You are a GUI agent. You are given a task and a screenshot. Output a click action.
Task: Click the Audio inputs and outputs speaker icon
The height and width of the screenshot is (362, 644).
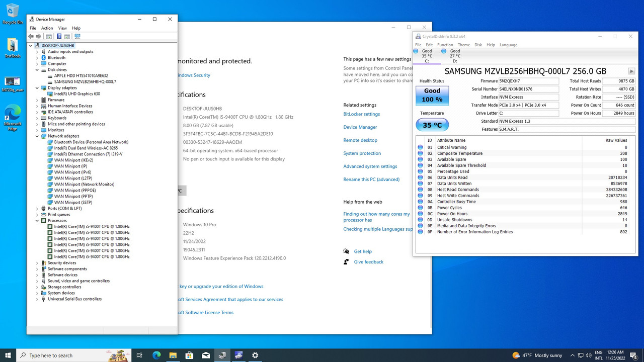(x=44, y=52)
